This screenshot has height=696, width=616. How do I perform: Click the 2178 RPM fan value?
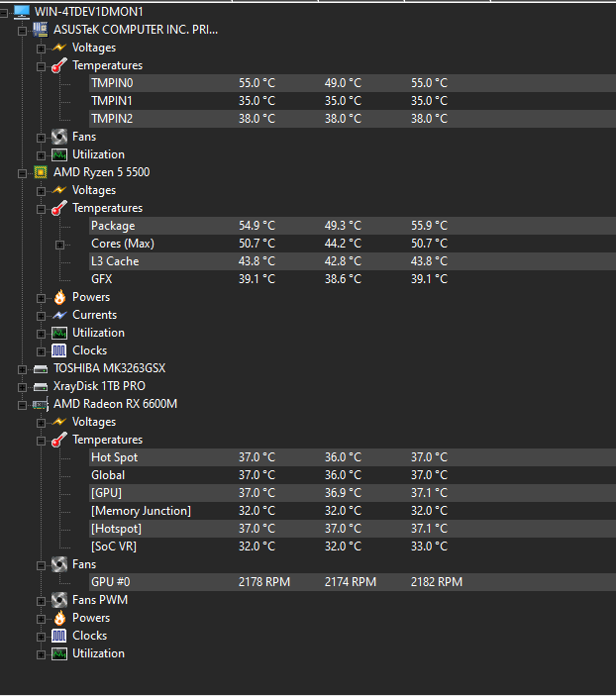click(x=264, y=582)
